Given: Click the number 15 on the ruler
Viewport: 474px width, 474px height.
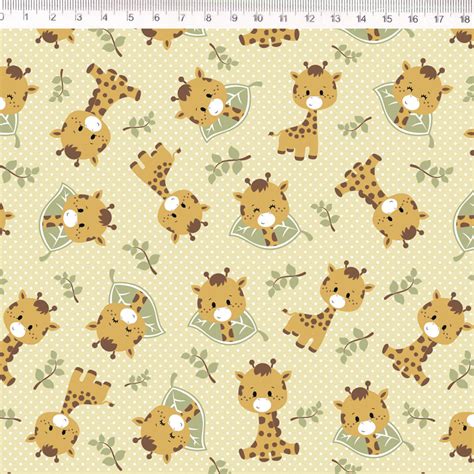Looking at the screenshot, I should point(387,18).
